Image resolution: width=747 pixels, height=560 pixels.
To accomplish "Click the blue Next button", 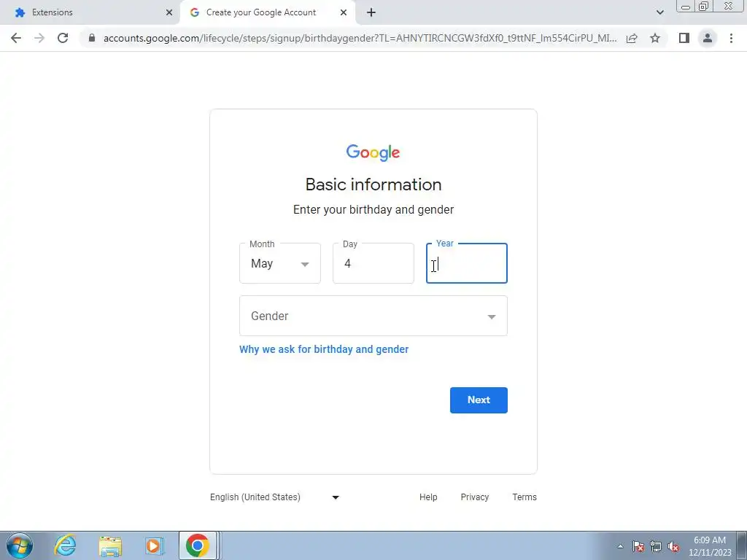I will click(479, 400).
